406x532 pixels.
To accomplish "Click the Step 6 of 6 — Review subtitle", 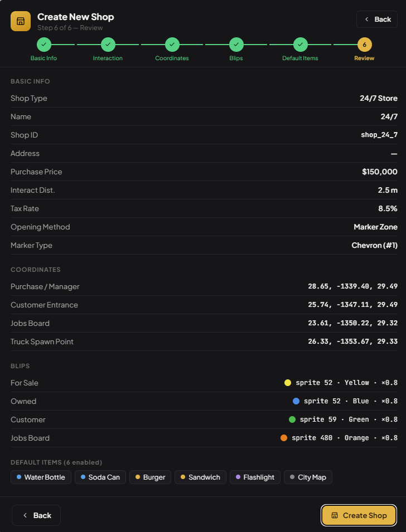I will [x=70, y=28].
